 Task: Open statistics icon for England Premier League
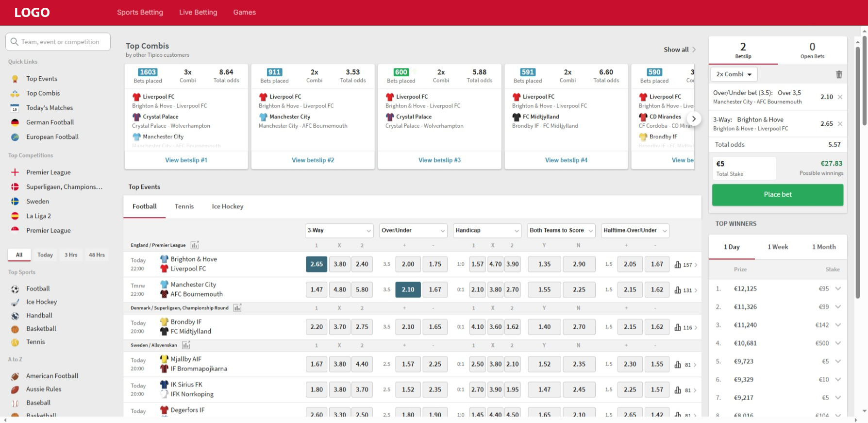[x=195, y=245]
